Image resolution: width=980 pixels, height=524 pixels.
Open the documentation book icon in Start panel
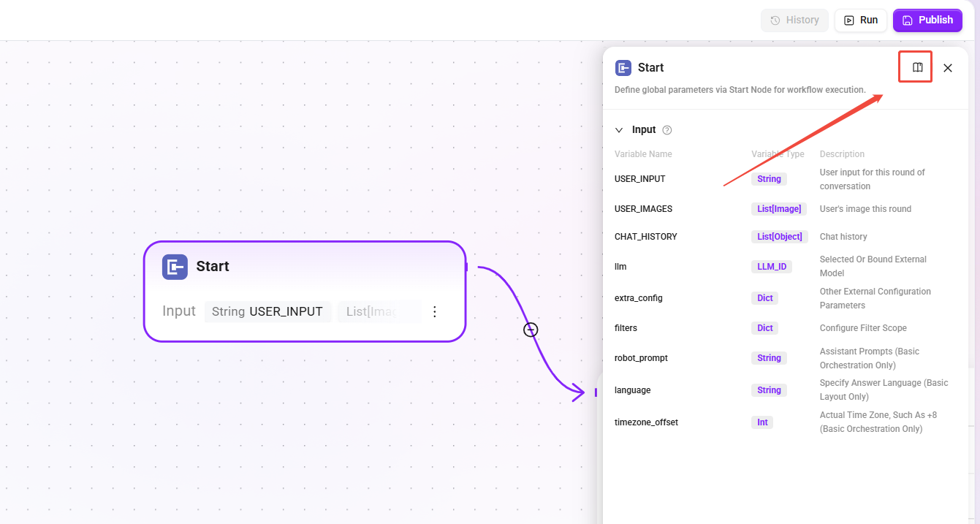(x=918, y=67)
